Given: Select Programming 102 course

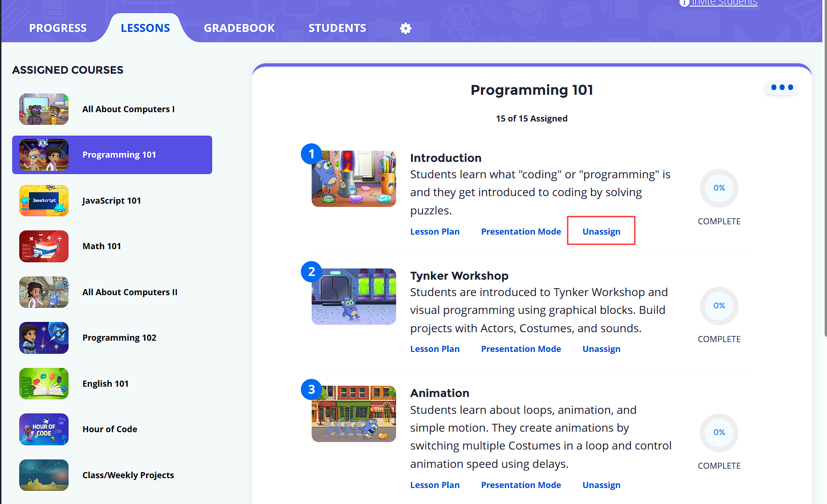Looking at the screenshot, I should [112, 338].
